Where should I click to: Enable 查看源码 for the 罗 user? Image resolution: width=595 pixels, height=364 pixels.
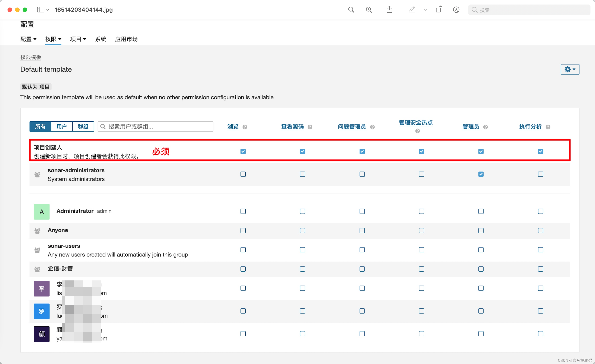(x=302, y=311)
